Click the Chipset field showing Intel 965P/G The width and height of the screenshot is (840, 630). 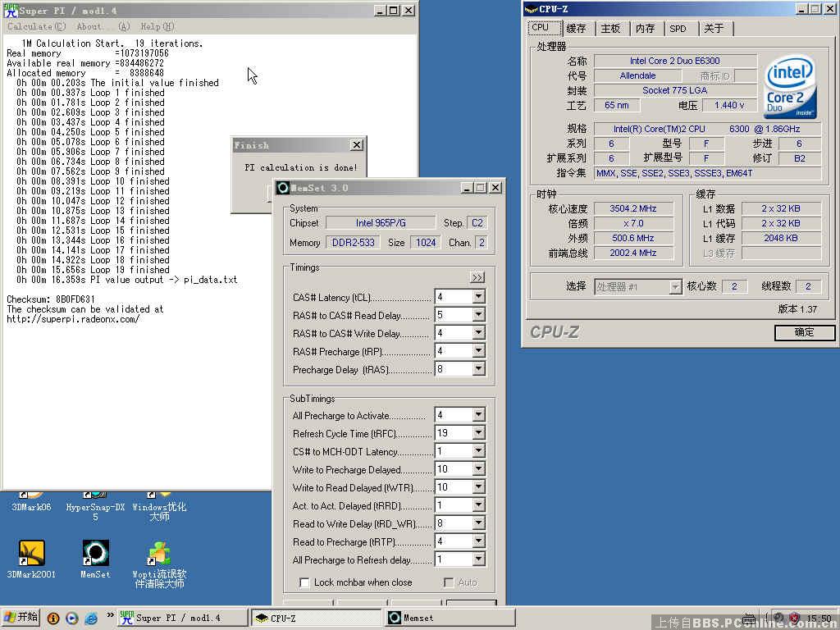[381, 223]
